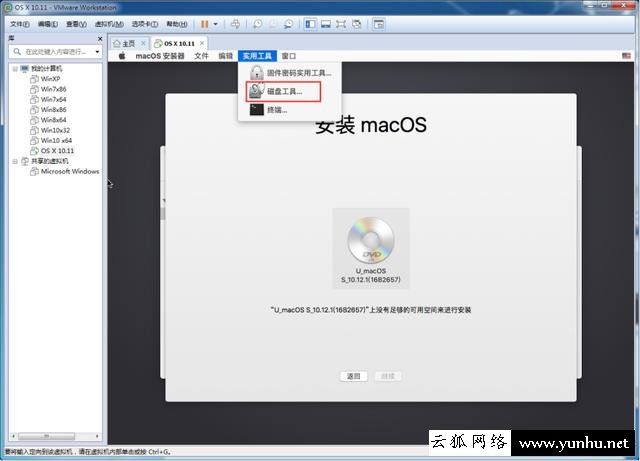Click the send Ctrl+Alt+Del toolbar icon
The width and height of the screenshot is (640, 461).
click(236, 24)
